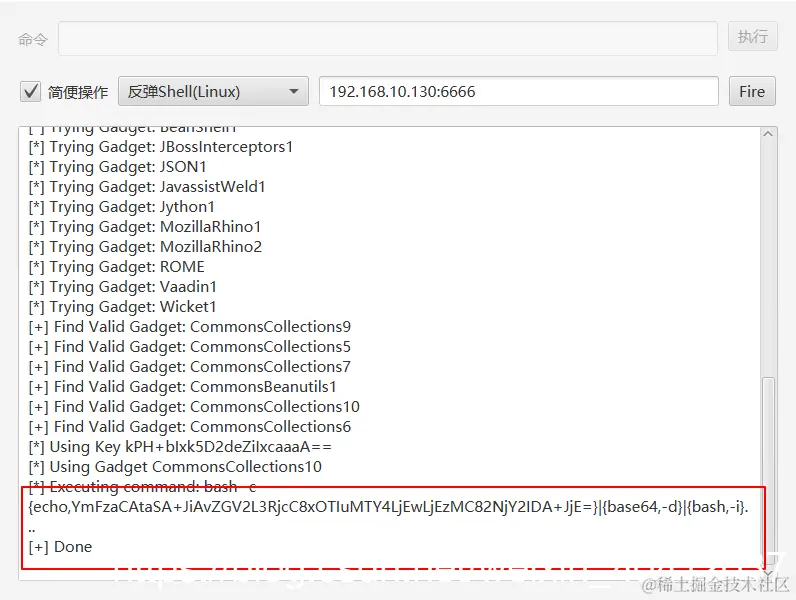Select the line Trying Gadget: MozillaRhino2
Screen dimensions: 796x600
pyautogui.click(x=146, y=247)
